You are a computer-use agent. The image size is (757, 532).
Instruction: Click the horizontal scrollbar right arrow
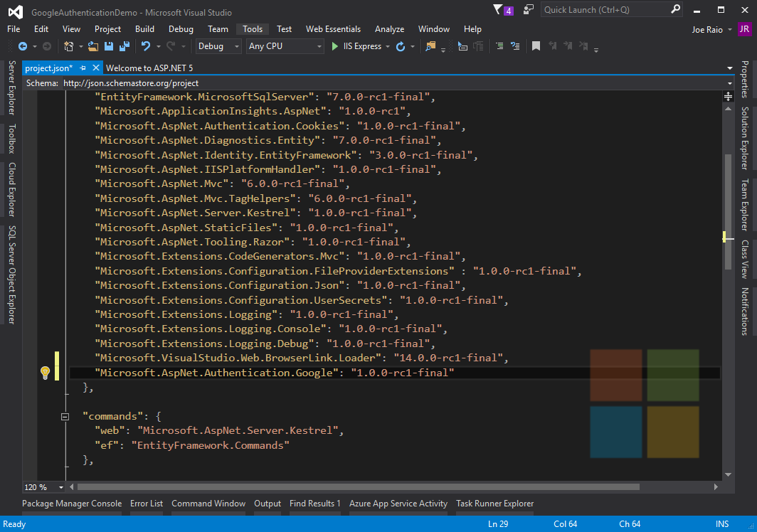[x=716, y=487]
